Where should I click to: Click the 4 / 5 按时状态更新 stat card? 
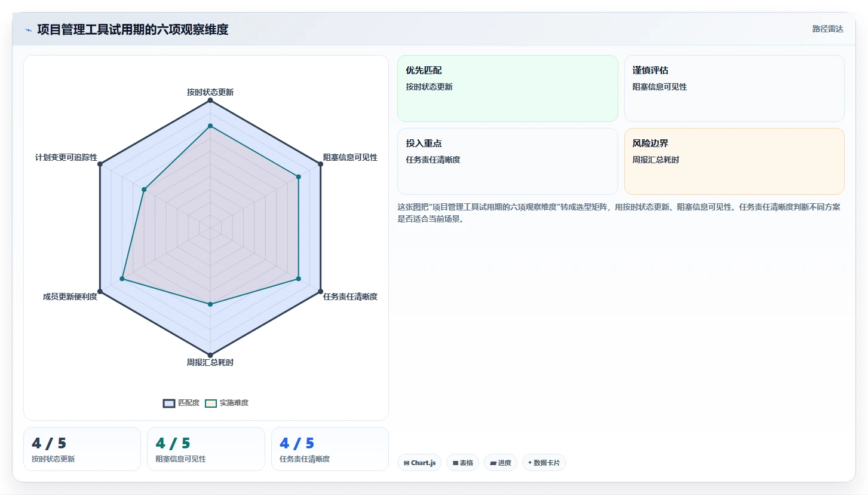[82, 449]
